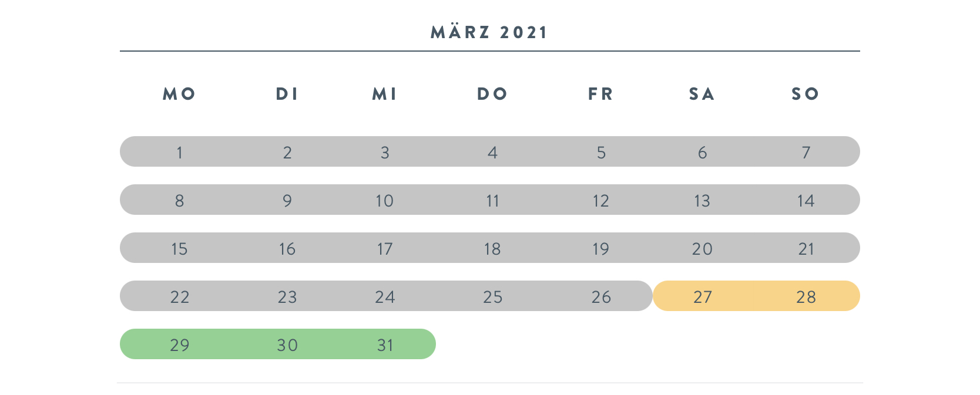Select day 4 under DO column
Image resolution: width=980 pixels, height=395 pixels.
[492, 153]
